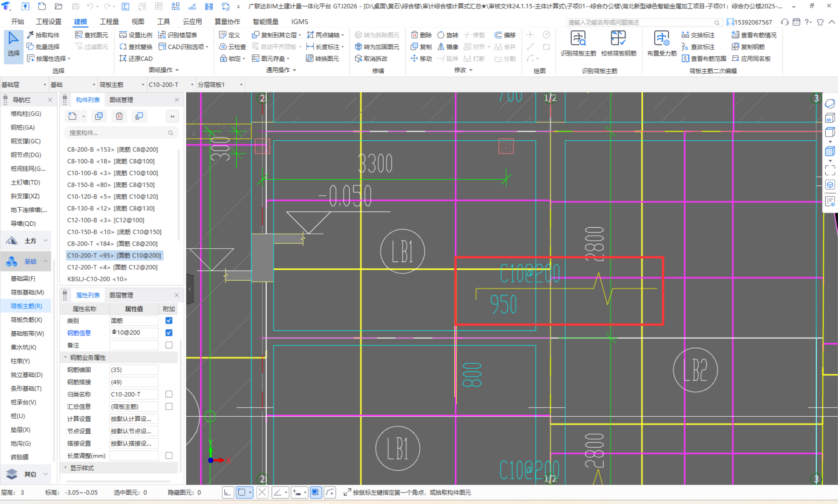Click the 移动 tool
This screenshot has width=838, height=504.
point(421,59)
